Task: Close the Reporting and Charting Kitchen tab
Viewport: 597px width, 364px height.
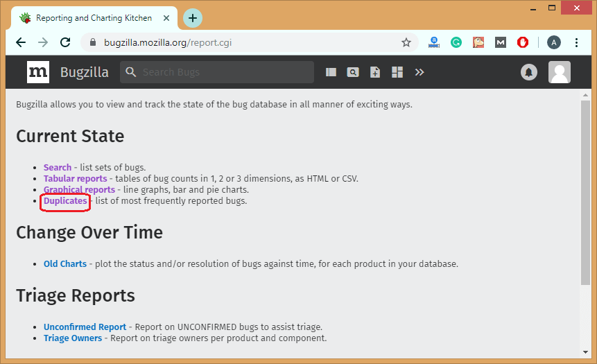Action: click(166, 18)
